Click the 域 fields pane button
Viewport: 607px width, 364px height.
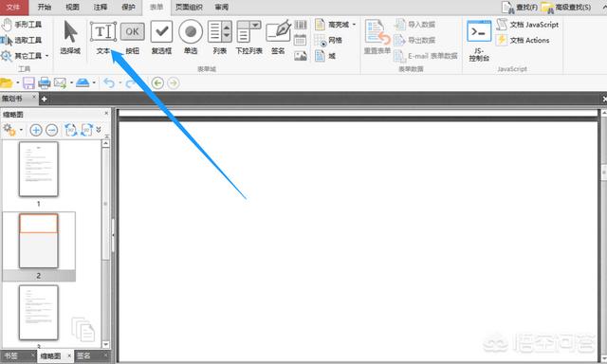pyautogui.click(x=325, y=56)
